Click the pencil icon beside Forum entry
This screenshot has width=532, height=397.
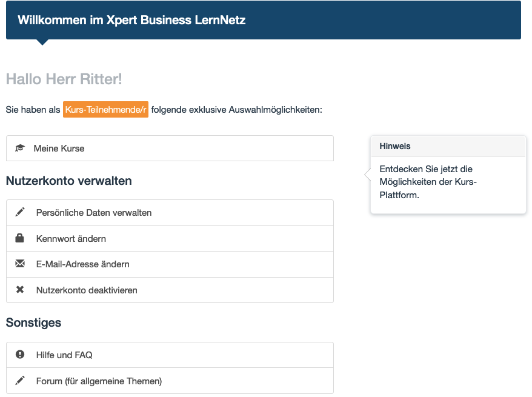click(x=20, y=381)
